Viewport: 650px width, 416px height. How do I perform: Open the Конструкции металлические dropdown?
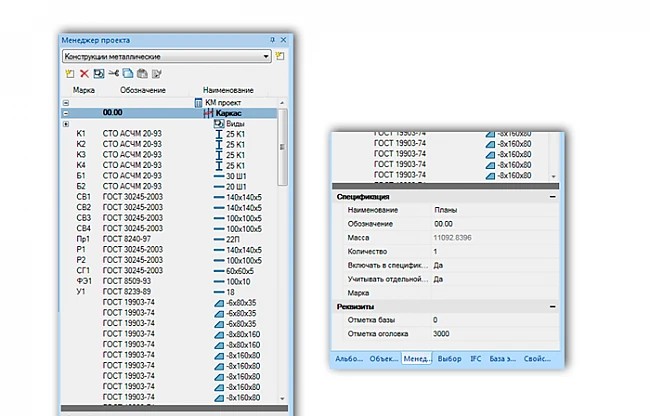tap(265, 57)
